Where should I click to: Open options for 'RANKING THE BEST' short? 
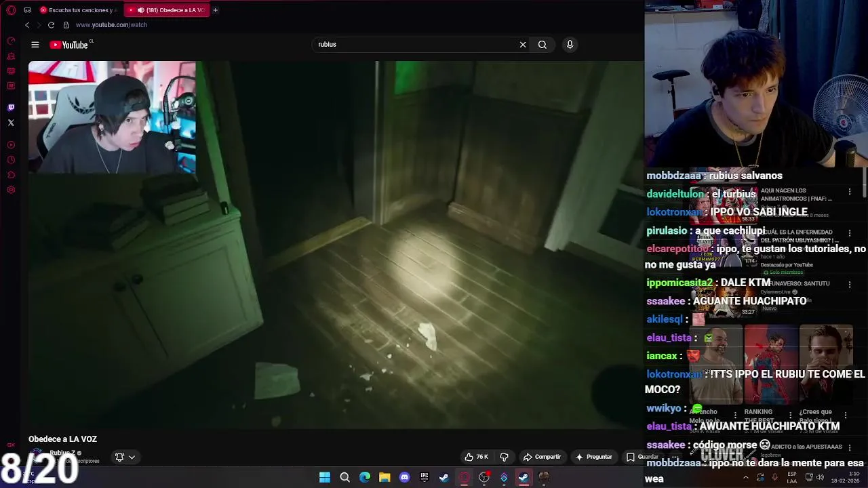pyautogui.click(x=791, y=414)
